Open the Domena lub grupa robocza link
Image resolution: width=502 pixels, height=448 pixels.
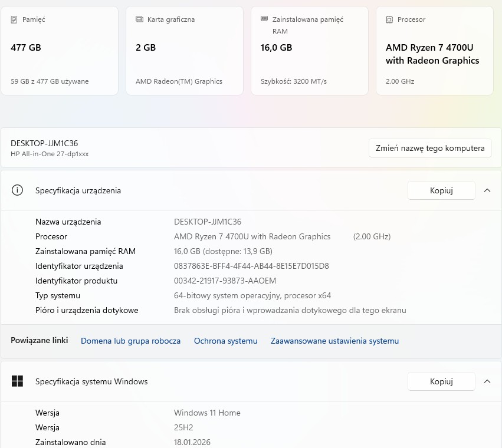(130, 341)
